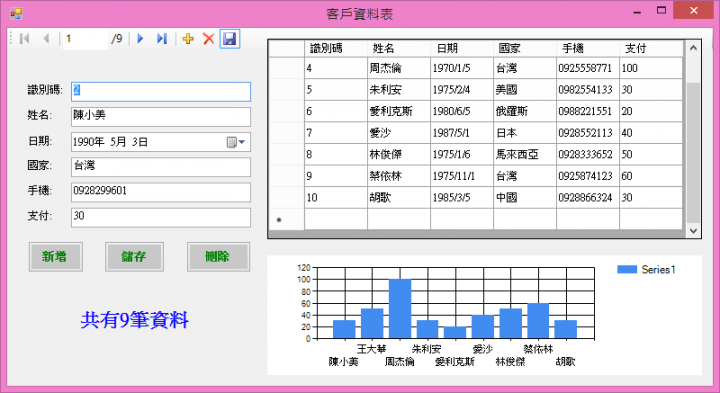Select the new-row asterisk header
This screenshot has height=393, width=720.
pyautogui.click(x=287, y=219)
